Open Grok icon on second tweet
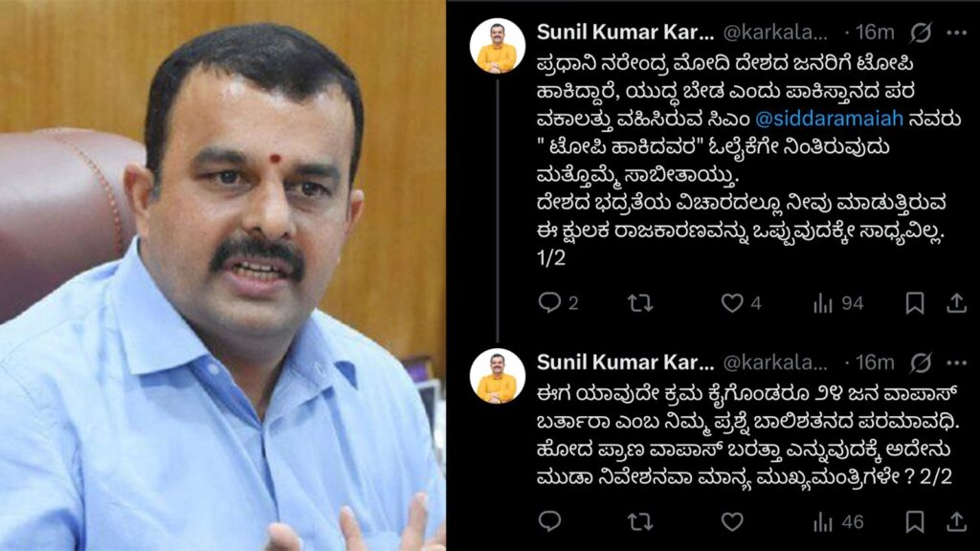Viewport: 980px width, 551px height. [921, 363]
